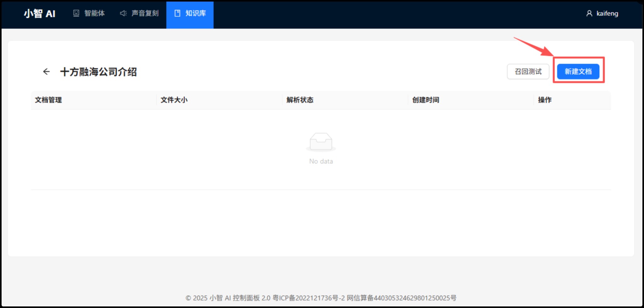
Task: Click the 小智 AI logo
Action: pos(40,14)
